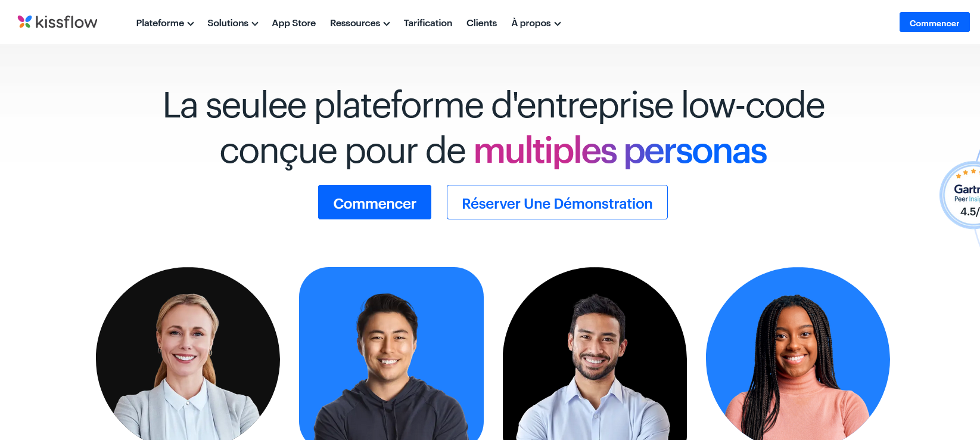The height and width of the screenshot is (440, 980).
Task: Open the Gartner Peer Insights rating badge
Action: tap(961, 196)
